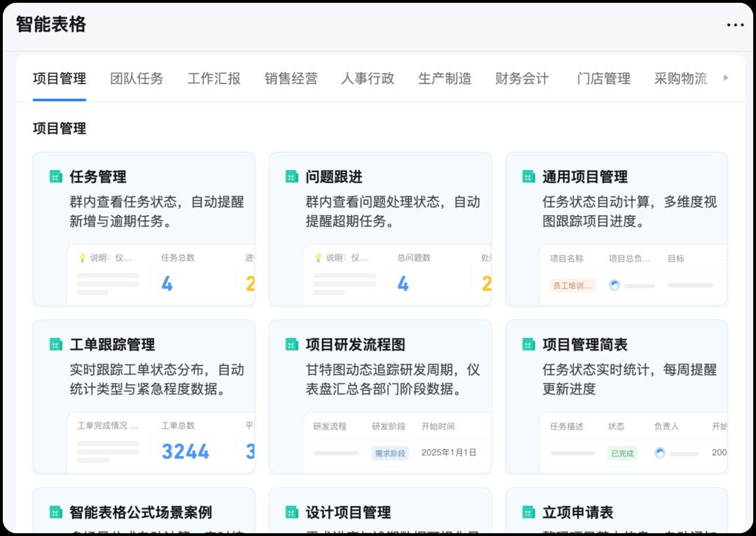Screen dimensions: 756x536
Task: Click the green sheet icon beside 问题跟进
Action: pyautogui.click(x=292, y=177)
